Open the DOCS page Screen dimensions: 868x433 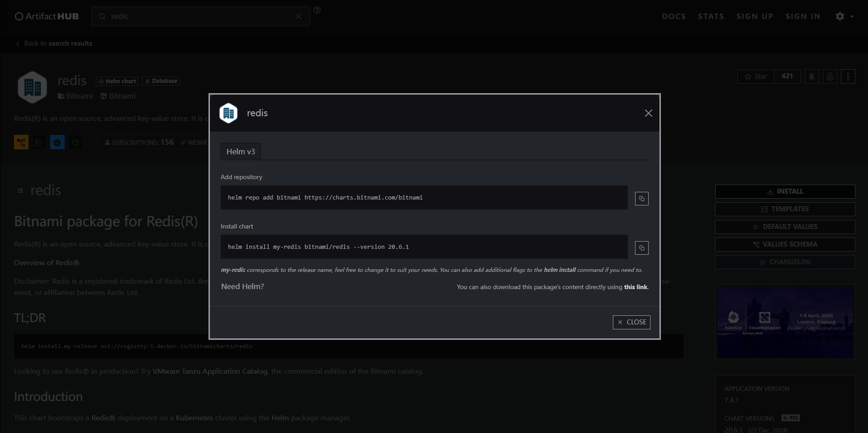pos(674,16)
